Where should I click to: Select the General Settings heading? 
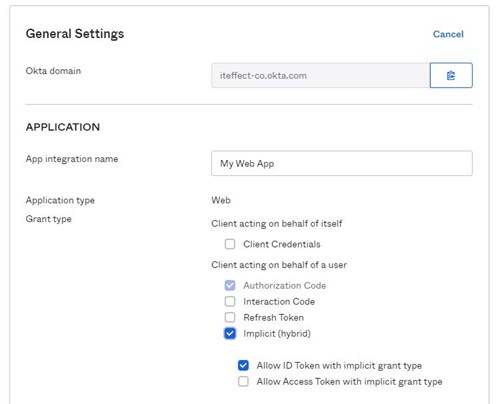75,34
